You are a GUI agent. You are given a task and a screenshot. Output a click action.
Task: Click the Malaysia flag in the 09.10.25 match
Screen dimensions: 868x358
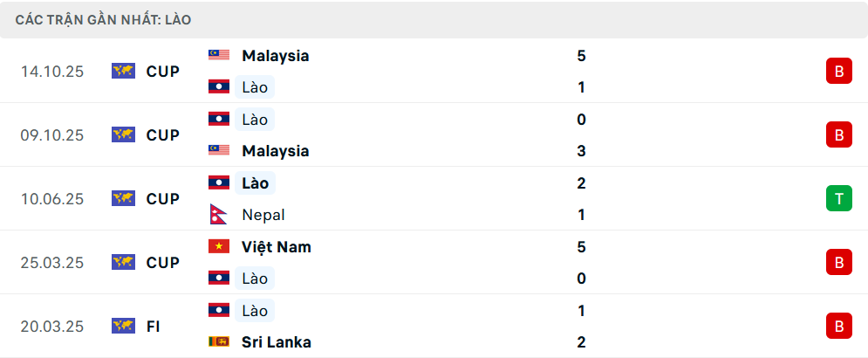coord(218,150)
